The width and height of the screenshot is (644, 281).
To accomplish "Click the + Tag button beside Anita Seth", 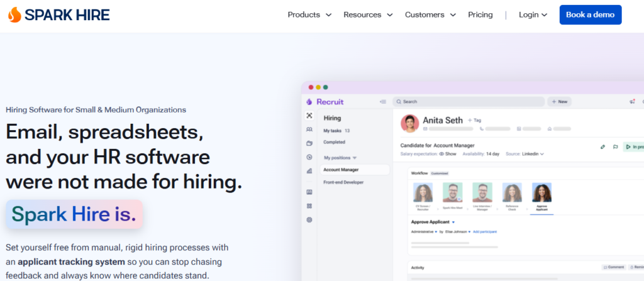I will (474, 120).
